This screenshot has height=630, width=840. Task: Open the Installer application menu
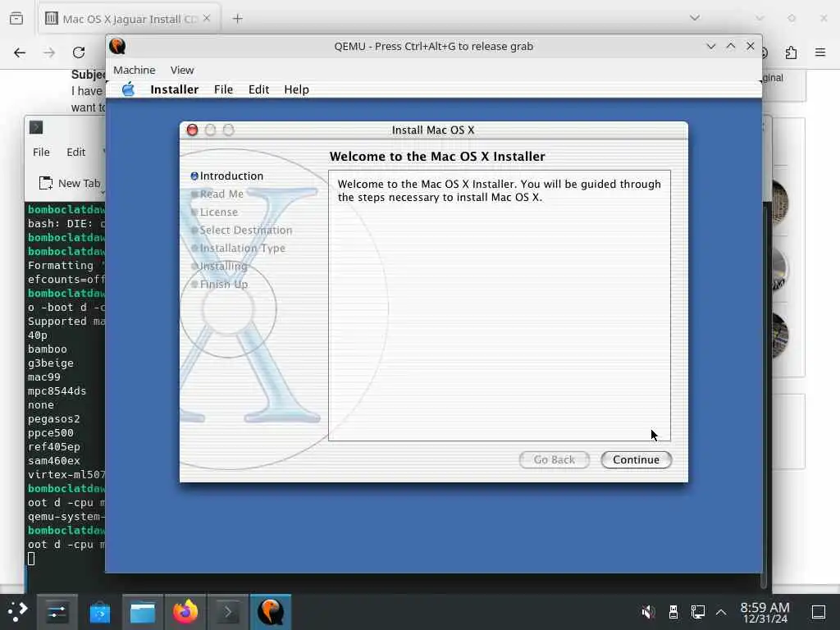(174, 89)
